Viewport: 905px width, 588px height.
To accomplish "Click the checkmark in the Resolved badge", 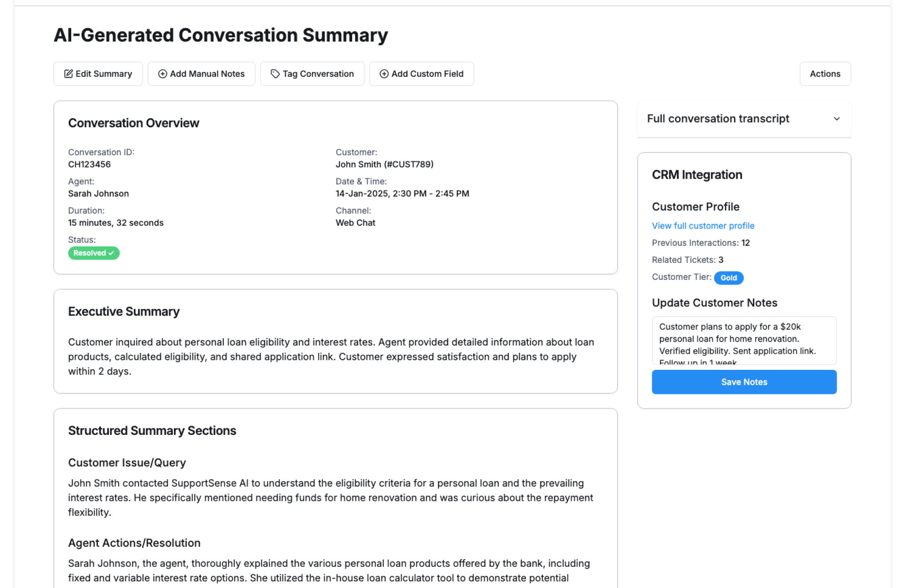I will (x=112, y=253).
